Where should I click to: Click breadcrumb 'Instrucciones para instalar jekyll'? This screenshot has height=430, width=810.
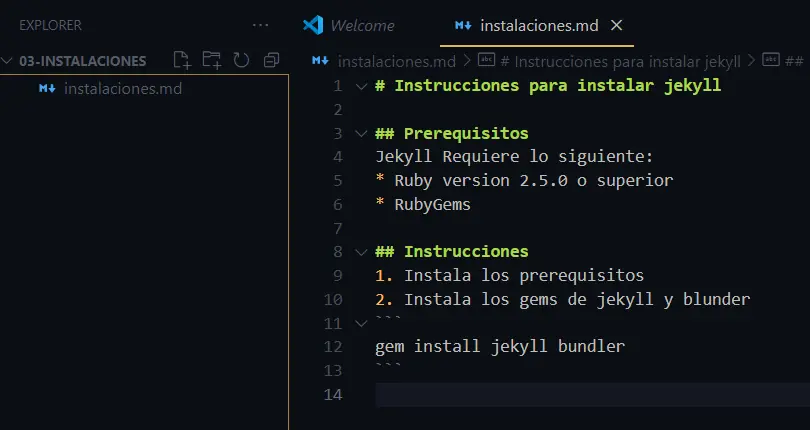click(620, 62)
